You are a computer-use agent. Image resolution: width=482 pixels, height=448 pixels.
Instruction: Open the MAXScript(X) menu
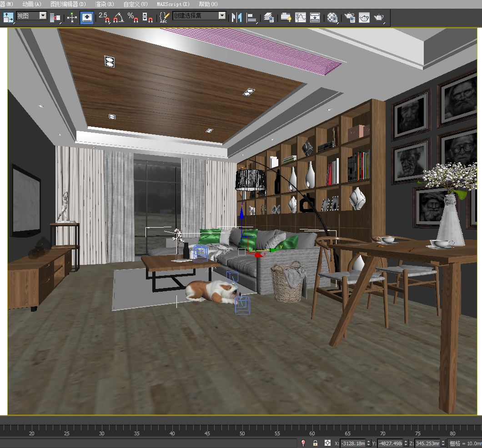point(173,4)
